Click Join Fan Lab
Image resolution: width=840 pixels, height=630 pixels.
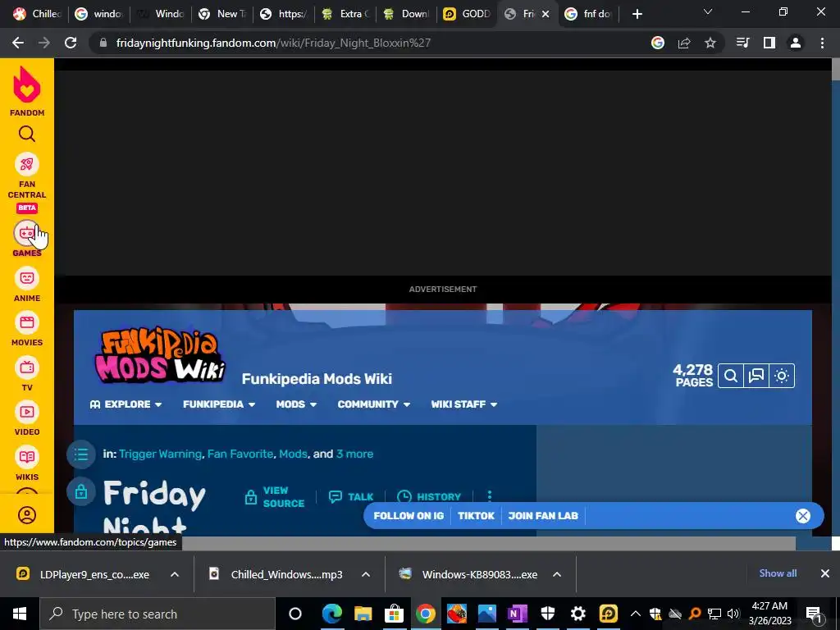click(543, 516)
